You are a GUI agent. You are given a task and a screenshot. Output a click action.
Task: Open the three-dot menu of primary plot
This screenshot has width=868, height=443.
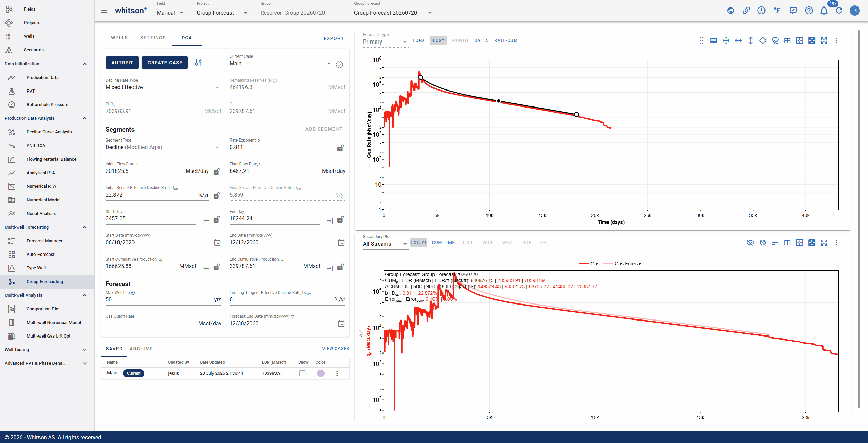point(836,41)
